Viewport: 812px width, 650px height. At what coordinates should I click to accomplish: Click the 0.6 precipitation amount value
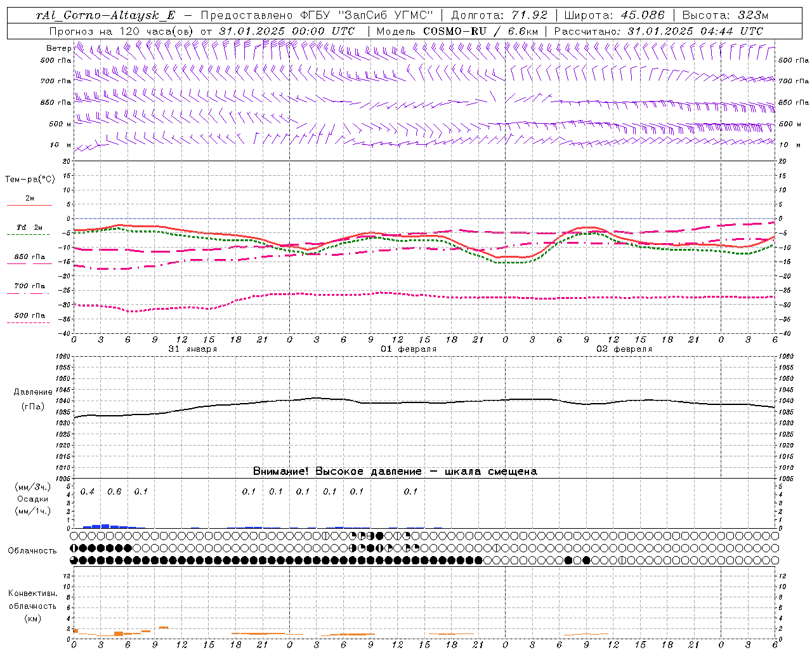114,492
